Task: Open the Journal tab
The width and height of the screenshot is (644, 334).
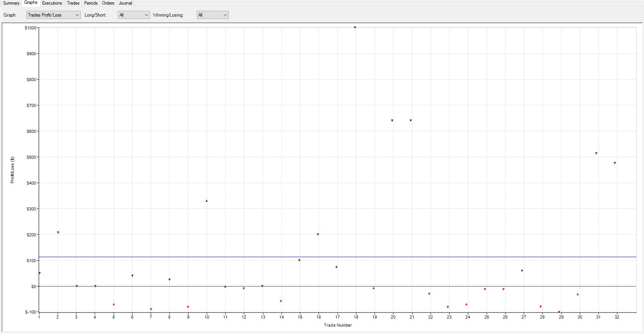Action: (125, 3)
